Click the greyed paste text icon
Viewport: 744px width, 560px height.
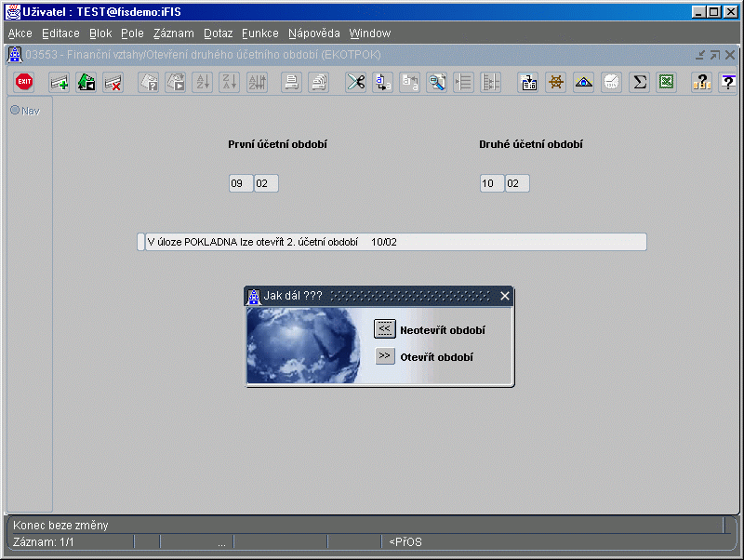(409, 83)
